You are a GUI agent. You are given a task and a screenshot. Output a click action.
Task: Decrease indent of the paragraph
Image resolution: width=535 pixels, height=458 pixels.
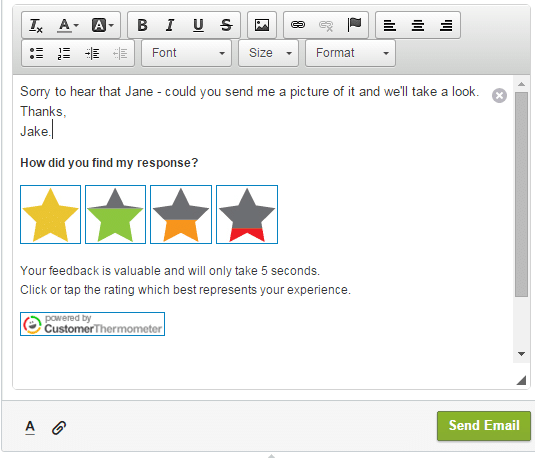tap(120, 53)
